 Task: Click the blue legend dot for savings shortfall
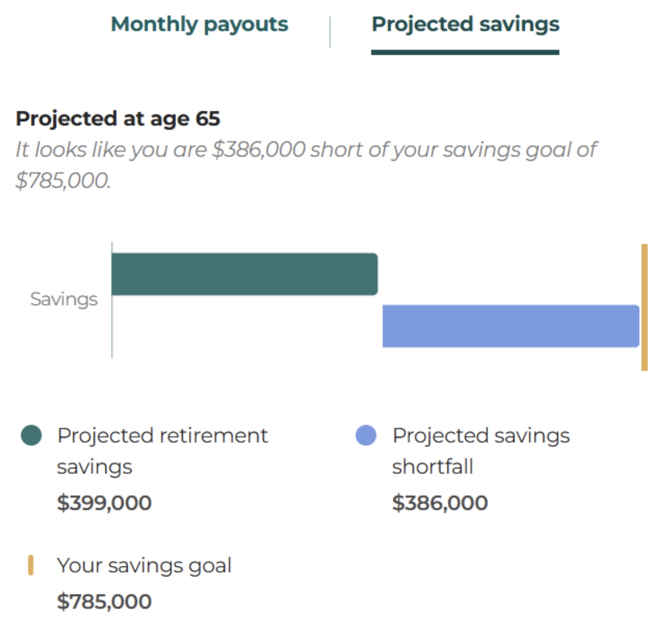(366, 435)
